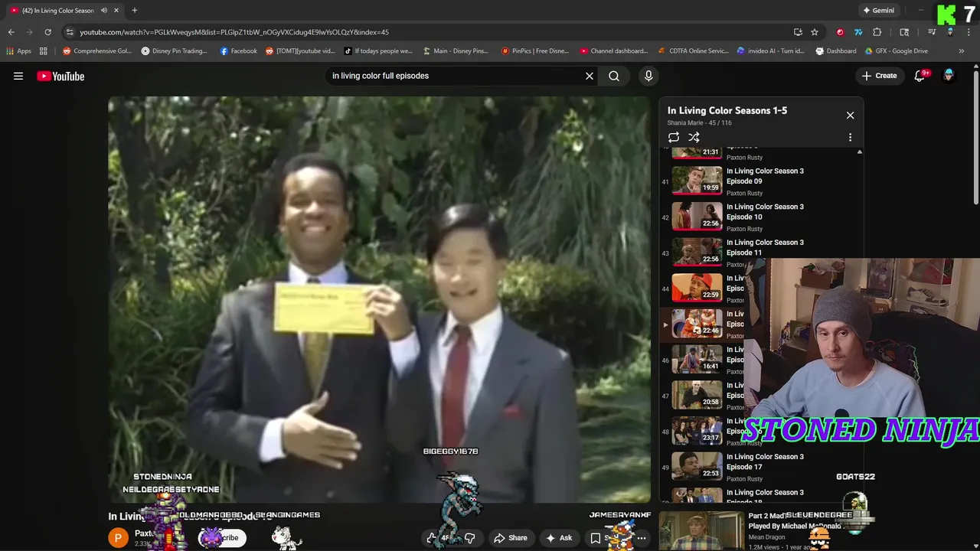
Task: Click the red circular extension icon
Action: 840,32
